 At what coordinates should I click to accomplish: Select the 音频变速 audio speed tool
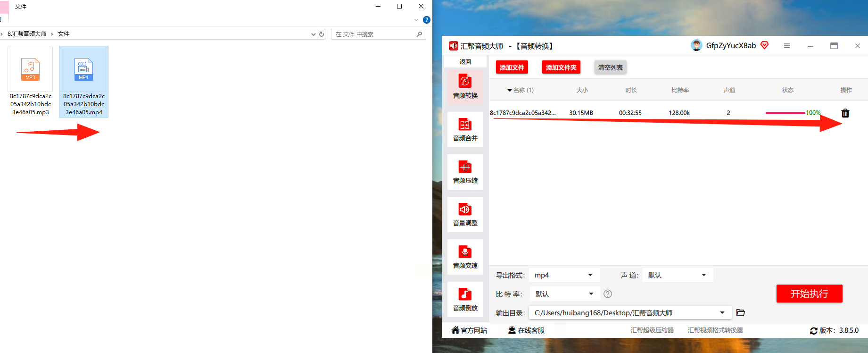465,257
